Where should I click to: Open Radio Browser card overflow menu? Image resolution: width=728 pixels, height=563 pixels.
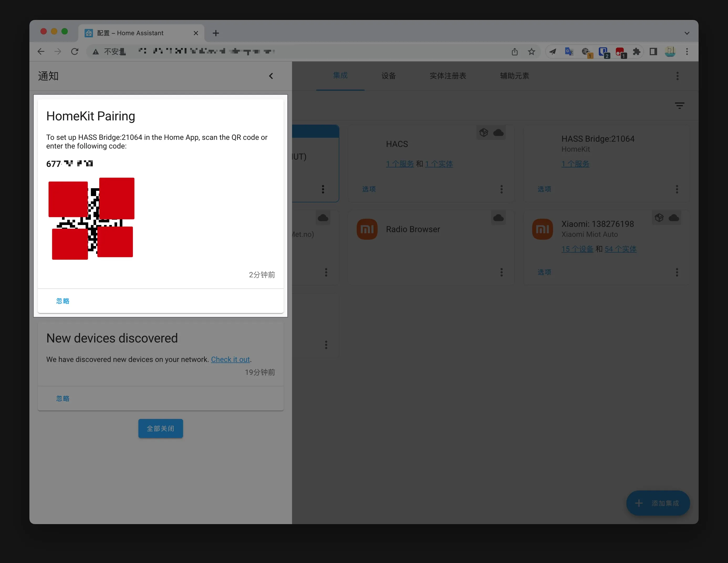tap(501, 272)
